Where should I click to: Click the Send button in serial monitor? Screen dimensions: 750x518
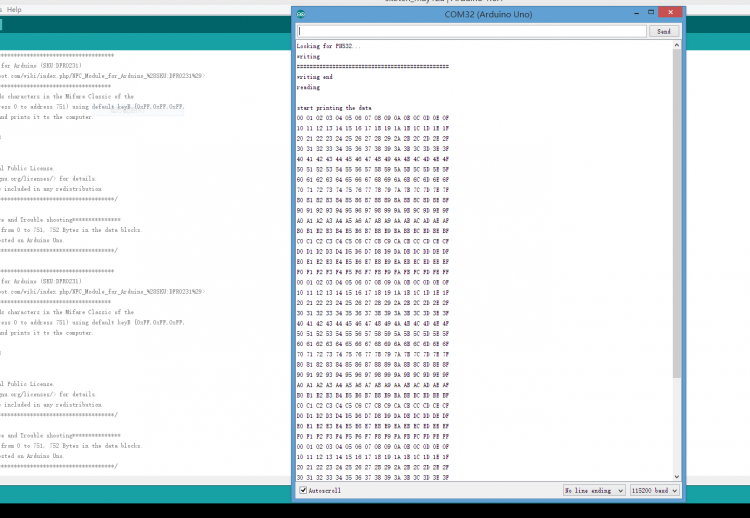pyautogui.click(x=663, y=31)
